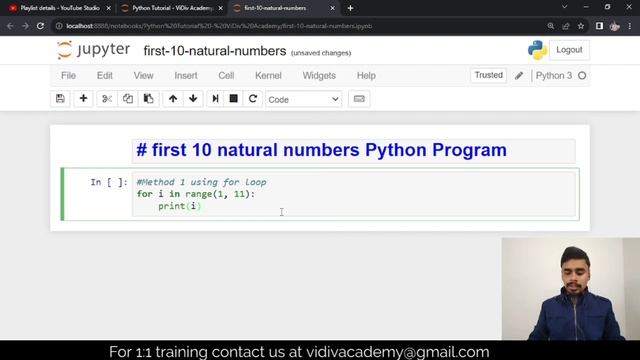Open the tab search chevron
Screen dimensions: 640x360
564,7
